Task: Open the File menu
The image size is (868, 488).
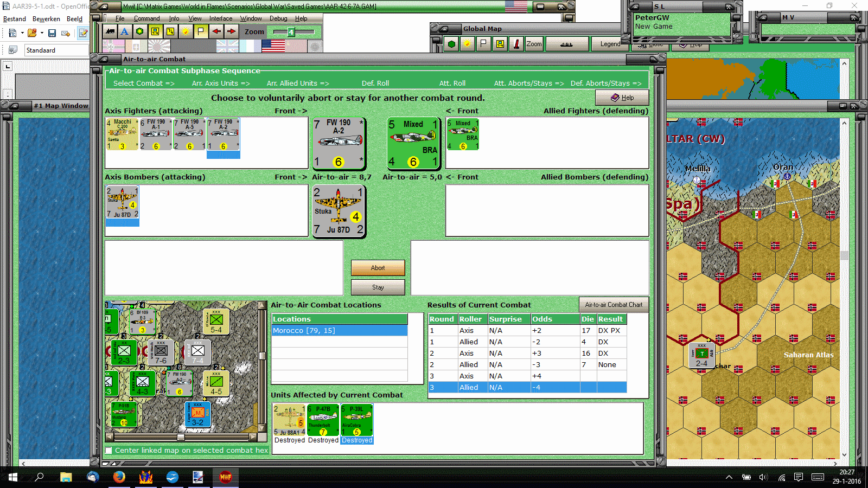Action: 120,18
